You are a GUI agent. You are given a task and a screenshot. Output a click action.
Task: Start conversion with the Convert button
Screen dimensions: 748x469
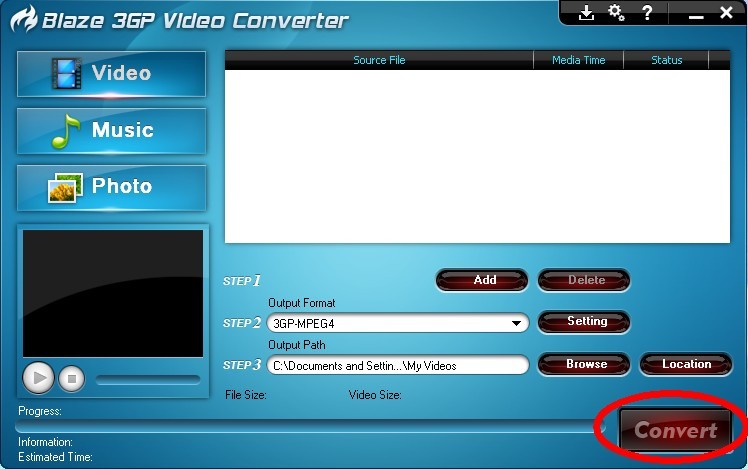(x=675, y=429)
